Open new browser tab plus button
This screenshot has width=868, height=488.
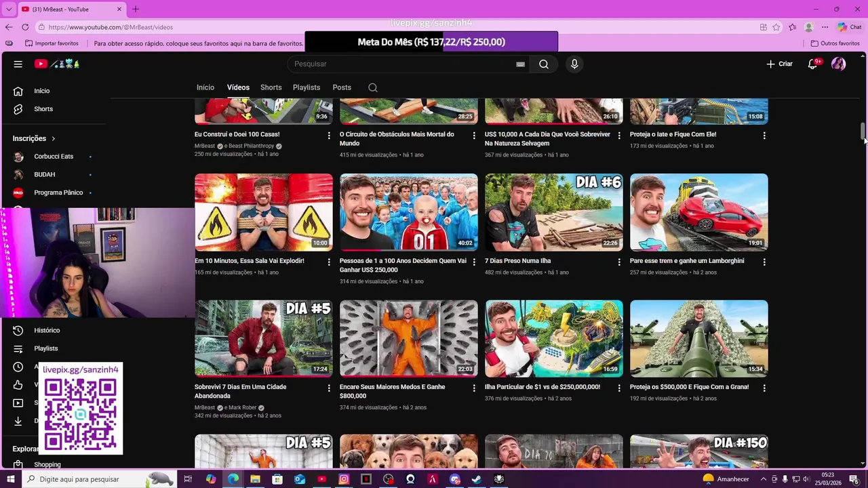coord(136,9)
